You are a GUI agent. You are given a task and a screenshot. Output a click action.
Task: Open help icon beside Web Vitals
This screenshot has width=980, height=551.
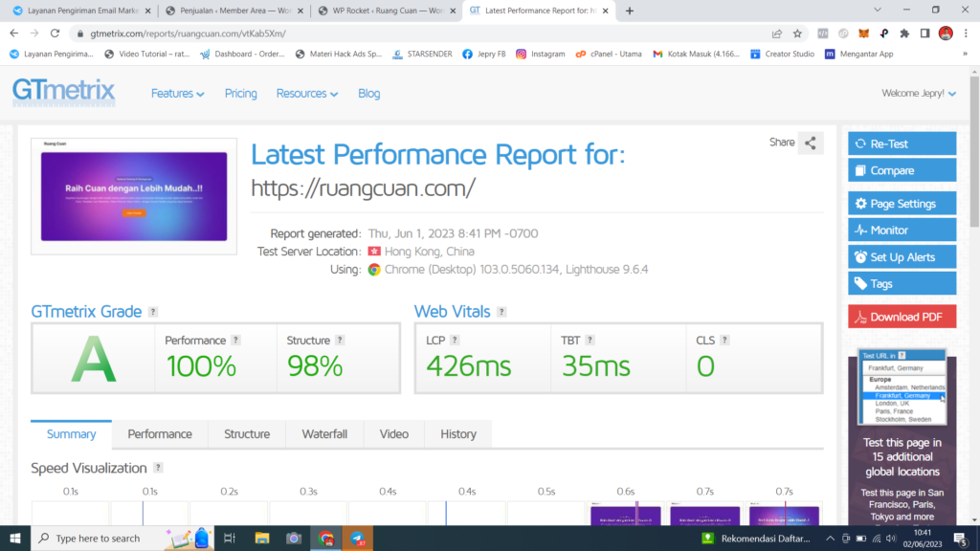[x=501, y=312]
